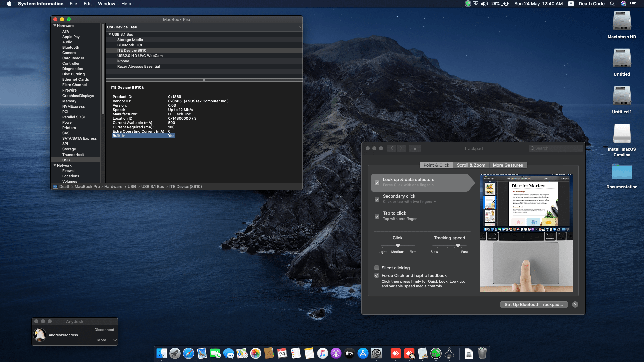Open Safari browser in the Dock
Viewport: 644px width, 362px height.
coord(189,353)
